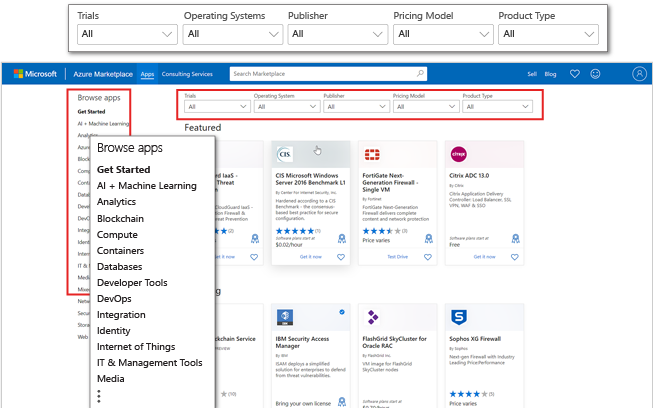Screen dimensions: 653x408
Task: Open the user account profile icon
Action: [x=639, y=74]
